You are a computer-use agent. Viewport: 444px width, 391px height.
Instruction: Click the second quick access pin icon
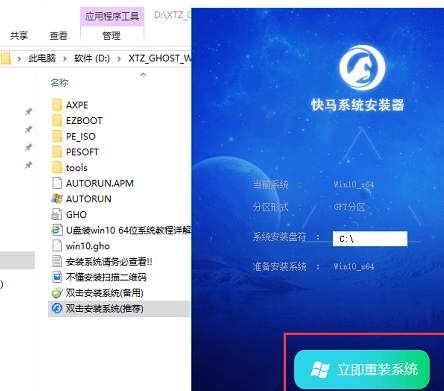point(29,129)
